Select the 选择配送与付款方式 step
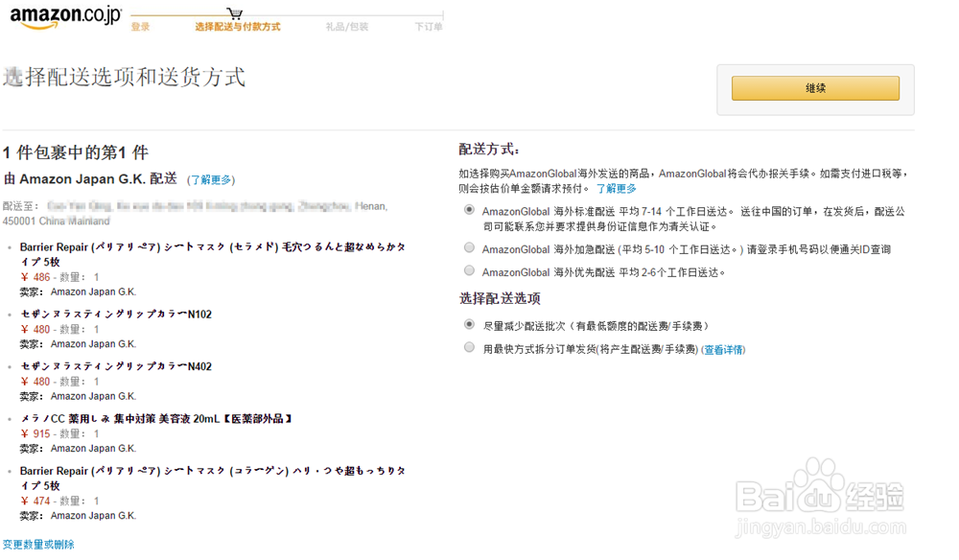Image resolution: width=959 pixels, height=560 pixels. click(x=237, y=27)
